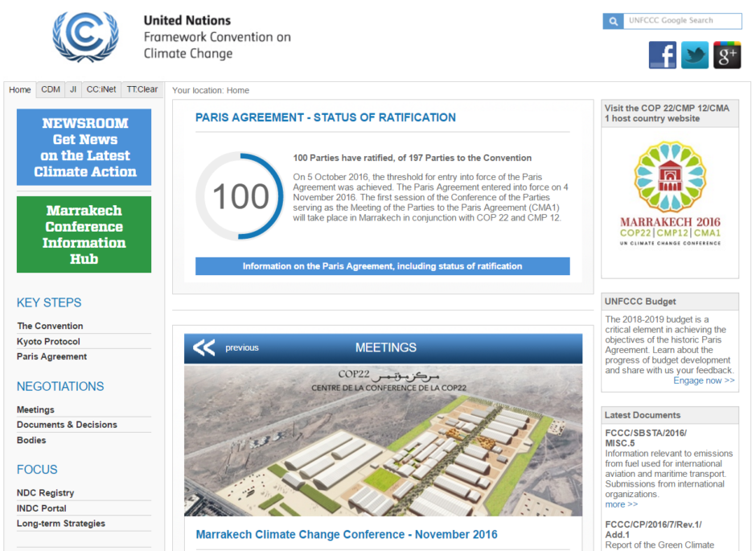This screenshot has width=756, height=551.
Task: Click the previous double-arrow icon in Meetings
Action: pyautogui.click(x=204, y=347)
